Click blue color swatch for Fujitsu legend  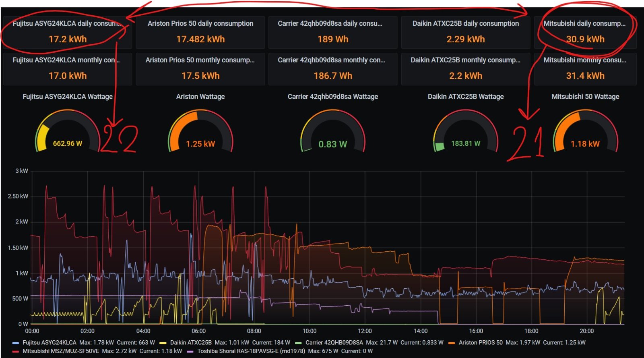click(x=16, y=343)
